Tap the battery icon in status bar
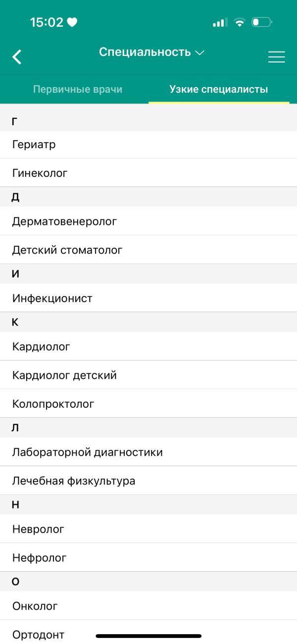 click(261, 22)
